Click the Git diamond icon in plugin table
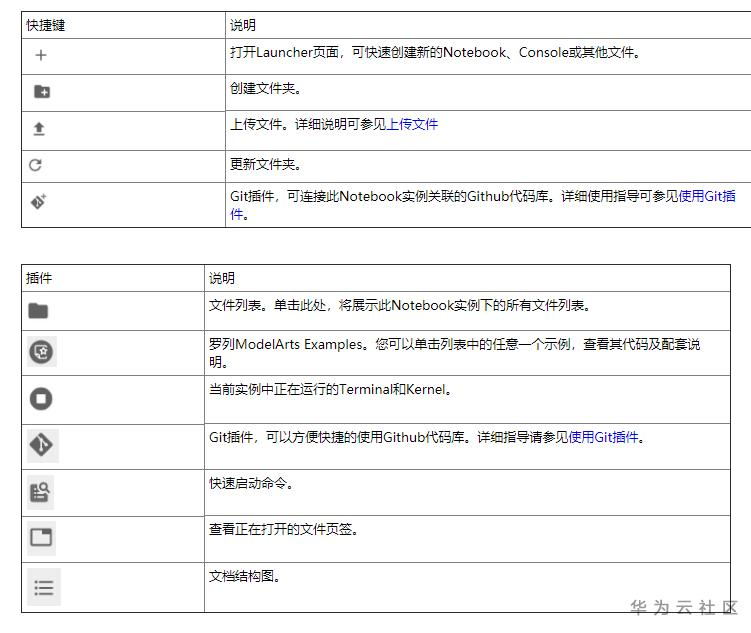This screenshot has height=633, width=751. 43,445
